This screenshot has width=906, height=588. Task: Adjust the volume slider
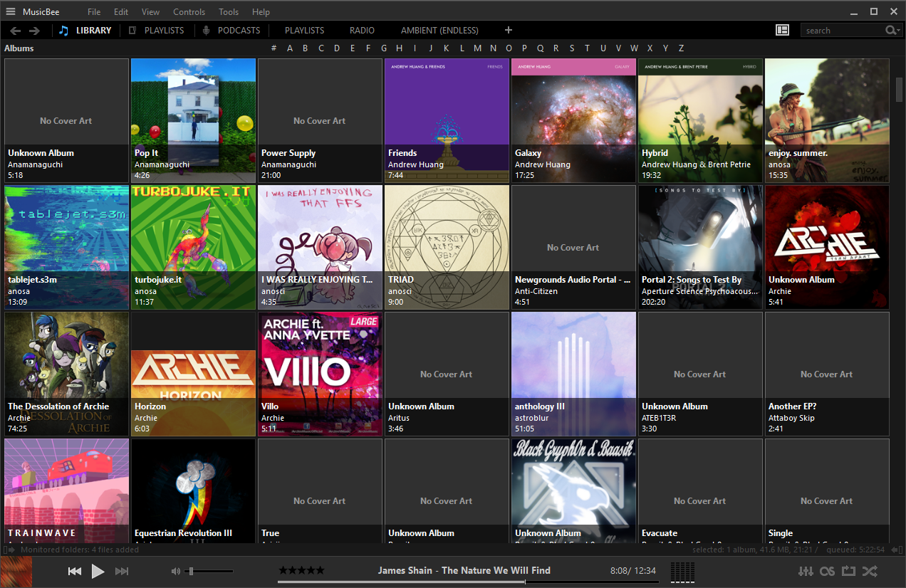[x=210, y=571]
